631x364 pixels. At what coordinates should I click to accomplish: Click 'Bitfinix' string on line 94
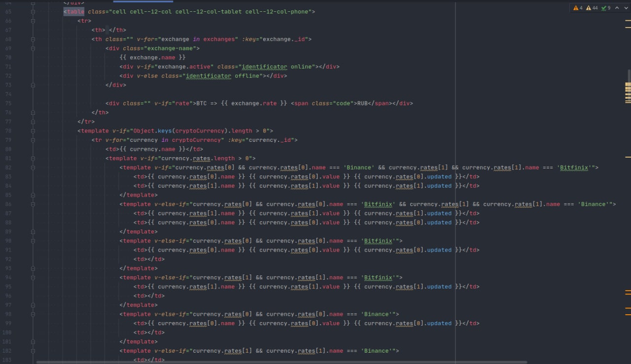pos(378,278)
